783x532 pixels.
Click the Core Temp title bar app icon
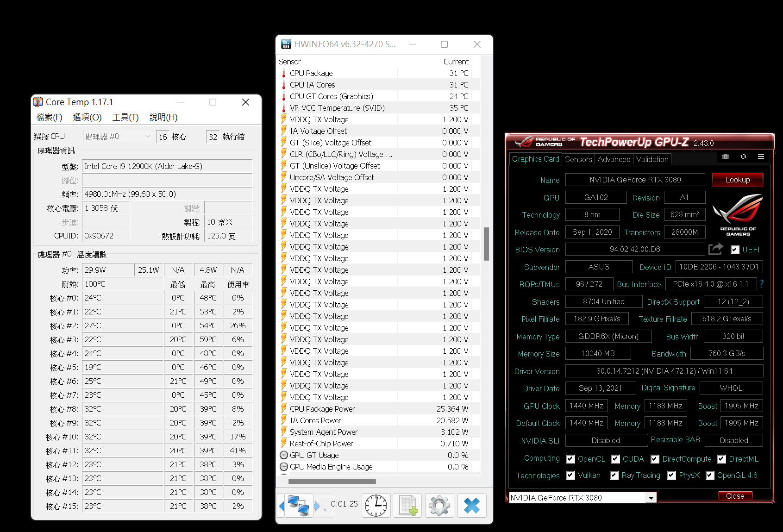[x=38, y=102]
